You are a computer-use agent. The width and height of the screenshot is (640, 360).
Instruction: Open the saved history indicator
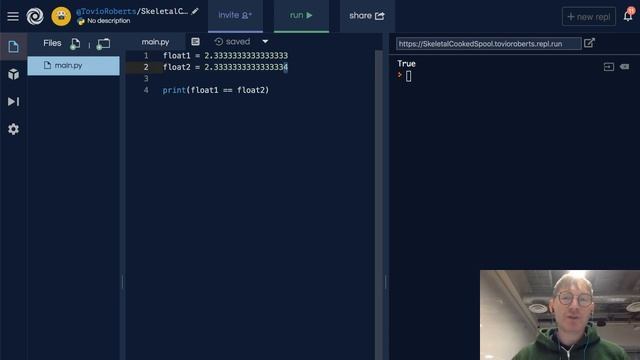pos(232,42)
